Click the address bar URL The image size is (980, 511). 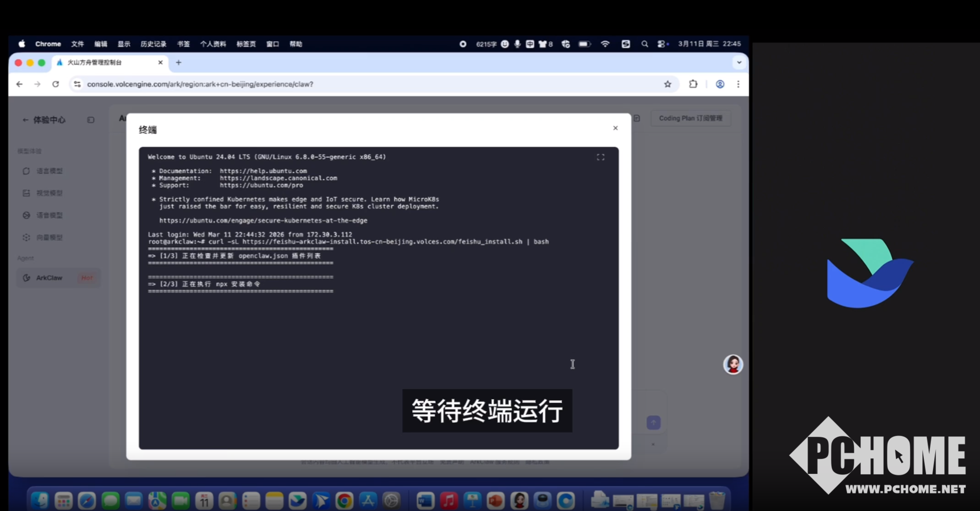pos(200,84)
